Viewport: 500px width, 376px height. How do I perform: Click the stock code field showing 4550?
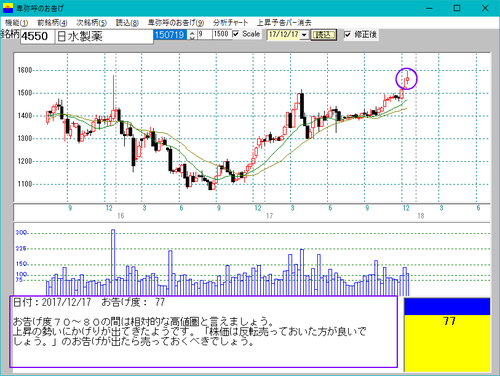[x=37, y=36]
